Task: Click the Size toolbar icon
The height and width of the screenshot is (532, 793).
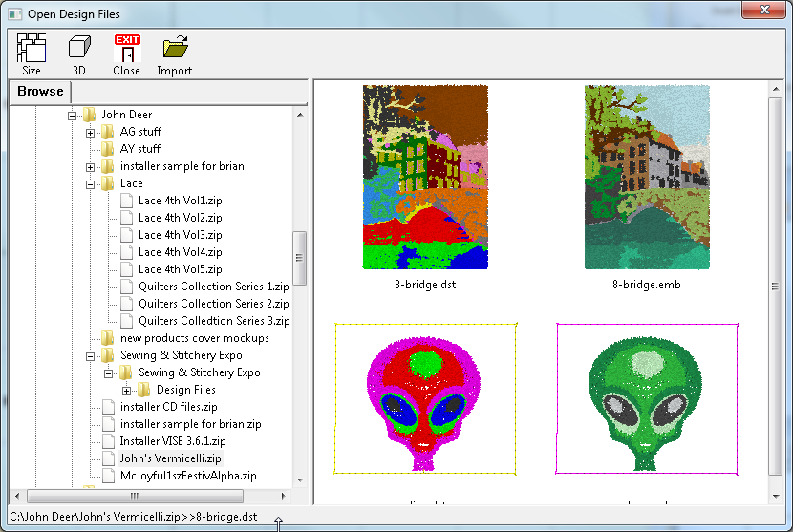Action: coord(32,50)
